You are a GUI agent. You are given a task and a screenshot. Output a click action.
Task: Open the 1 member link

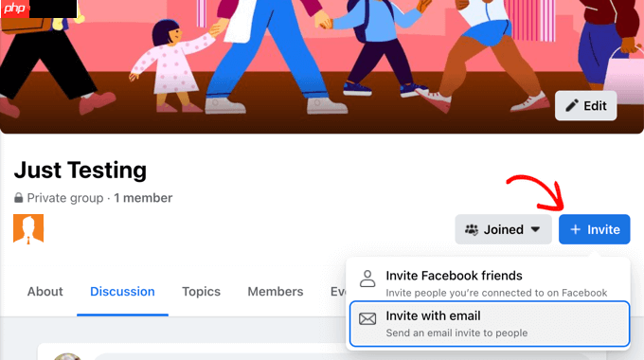(143, 198)
